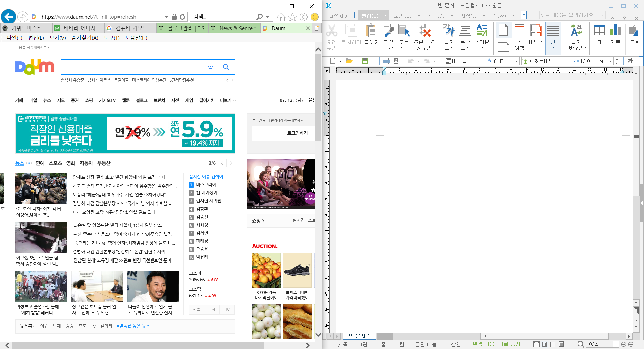Viewport: 644px width, 349px height.
Task: Click the Change Case (글자 바꾸기) icon
Action: 576,31
